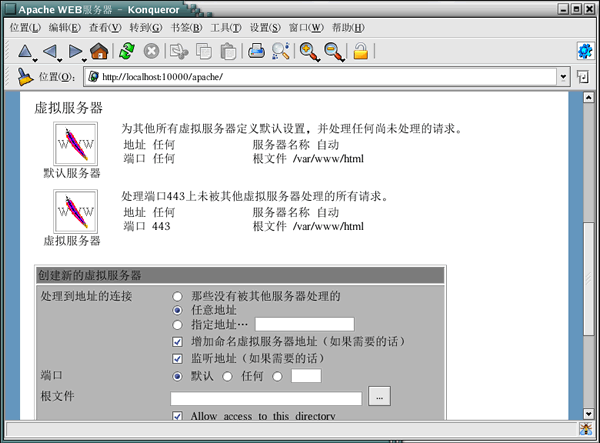Toggle 增加命名虚拟服务器地址 checkbox

coord(177,342)
